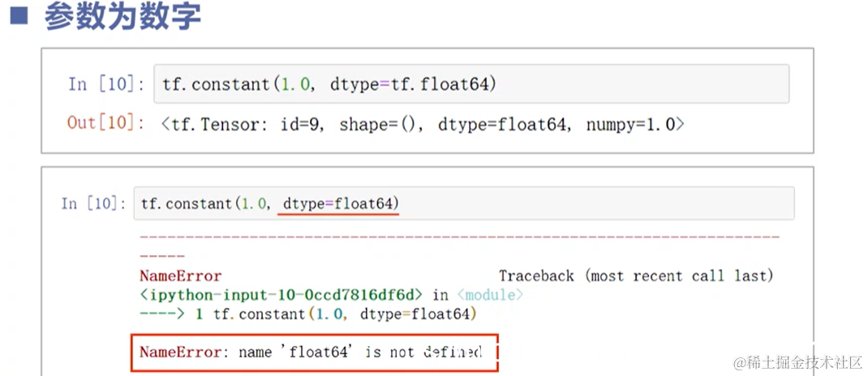Click the first code cell with tf.constant(1.0, dtype=tf.float64)
The height and width of the screenshot is (376, 868).
(x=471, y=83)
